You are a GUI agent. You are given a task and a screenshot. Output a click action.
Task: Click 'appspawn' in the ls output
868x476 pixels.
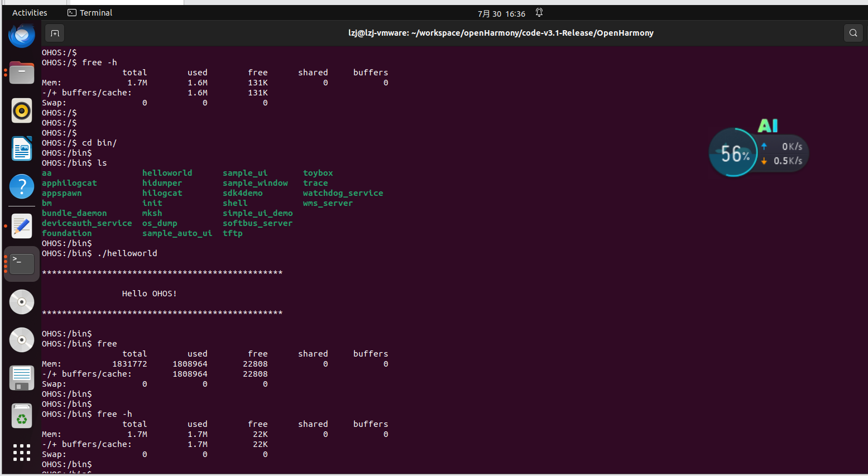pyautogui.click(x=62, y=193)
